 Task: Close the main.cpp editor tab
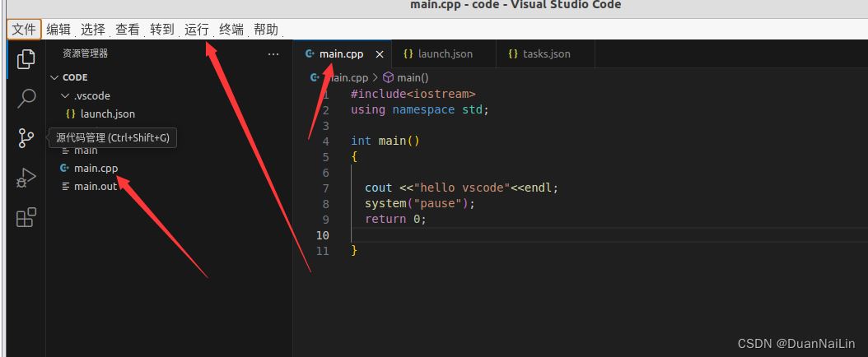[380, 54]
